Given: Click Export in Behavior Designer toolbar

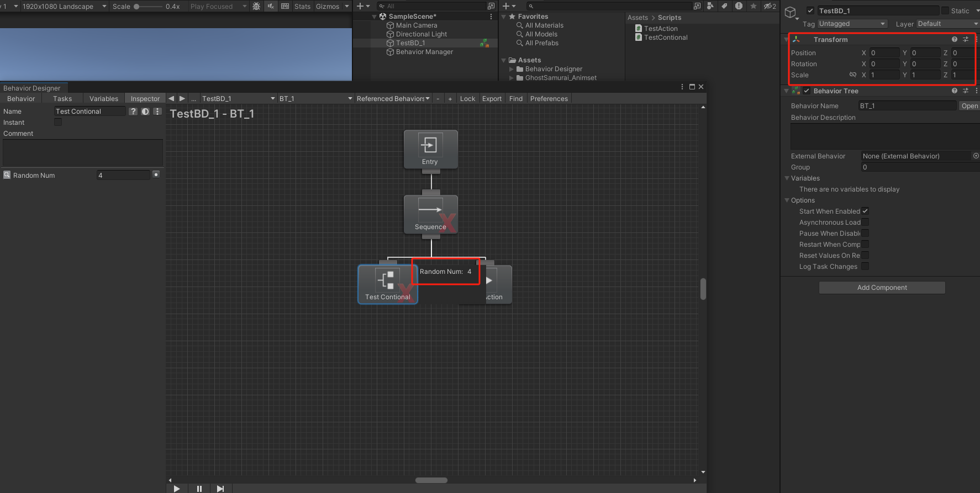Looking at the screenshot, I should click(x=492, y=98).
